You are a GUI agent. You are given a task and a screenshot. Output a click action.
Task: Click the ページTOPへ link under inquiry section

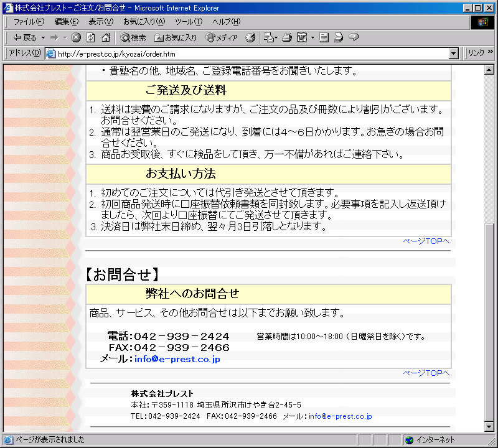(426, 373)
